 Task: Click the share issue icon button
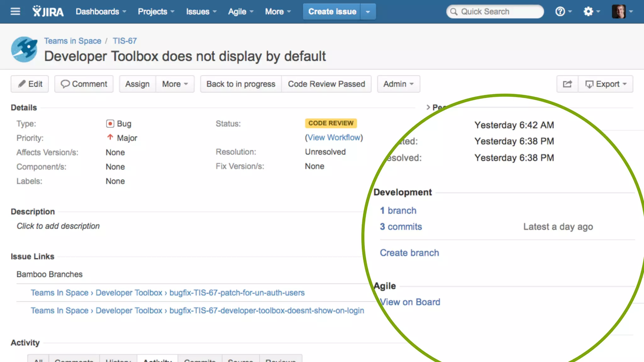(x=567, y=84)
